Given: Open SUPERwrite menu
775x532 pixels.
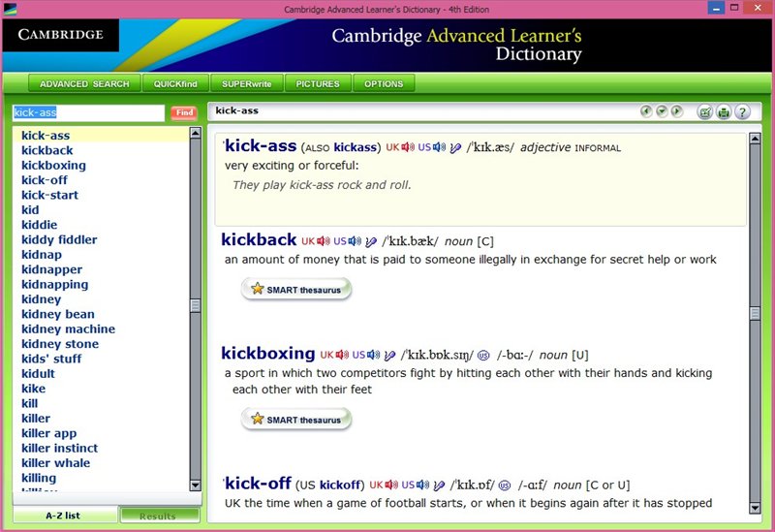Looking at the screenshot, I should point(247,83).
